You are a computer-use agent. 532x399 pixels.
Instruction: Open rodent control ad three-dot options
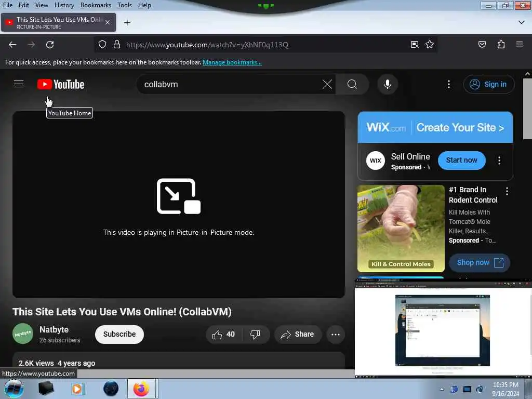coord(507,191)
